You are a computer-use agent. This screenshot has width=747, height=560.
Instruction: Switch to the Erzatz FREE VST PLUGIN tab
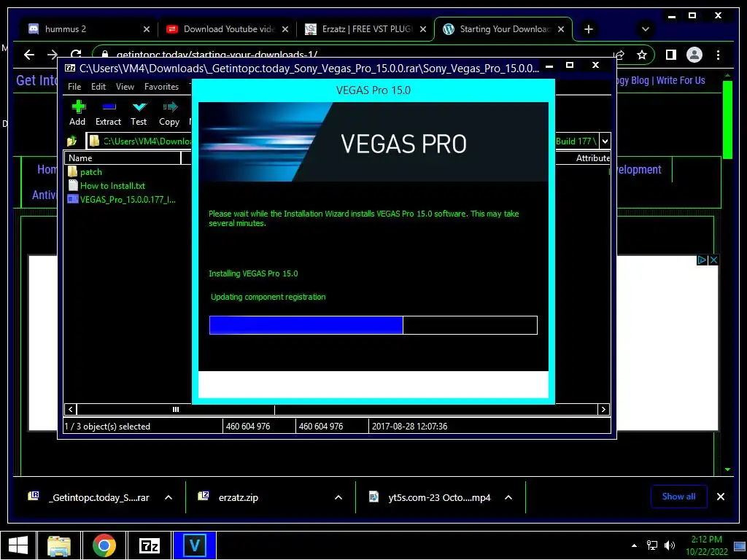[x=367, y=29]
